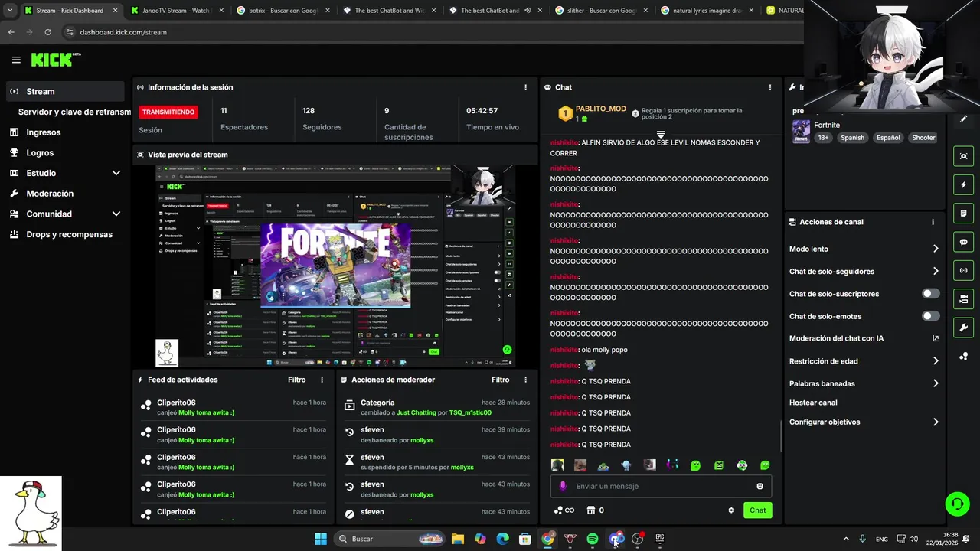
Task: Open the Filtro dropdown in Acciones de moderador
Action: pos(500,380)
